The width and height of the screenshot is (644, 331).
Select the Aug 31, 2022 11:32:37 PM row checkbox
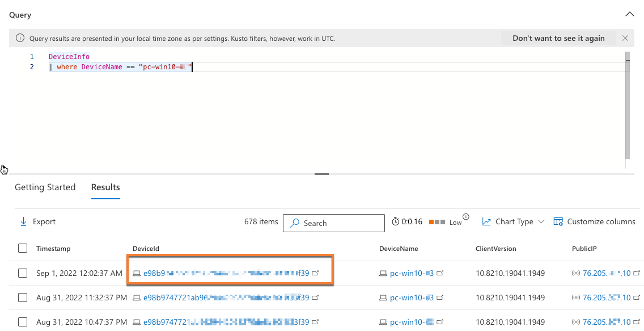coord(23,298)
